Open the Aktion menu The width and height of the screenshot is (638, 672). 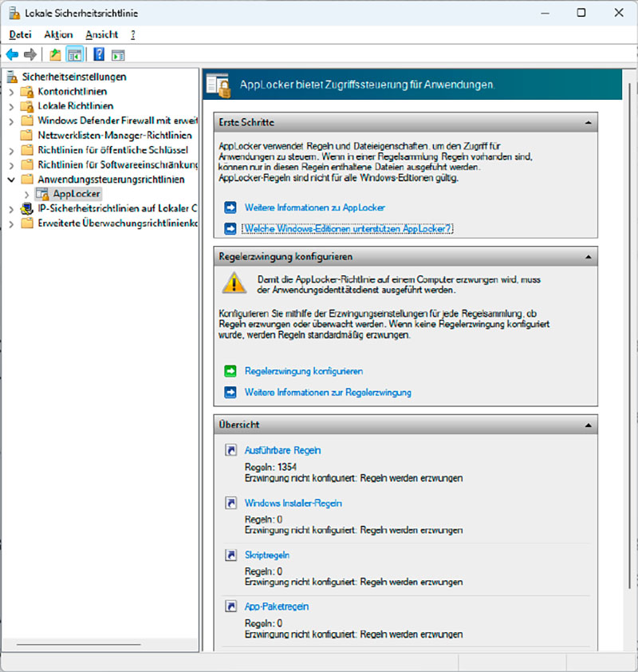pos(58,34)
